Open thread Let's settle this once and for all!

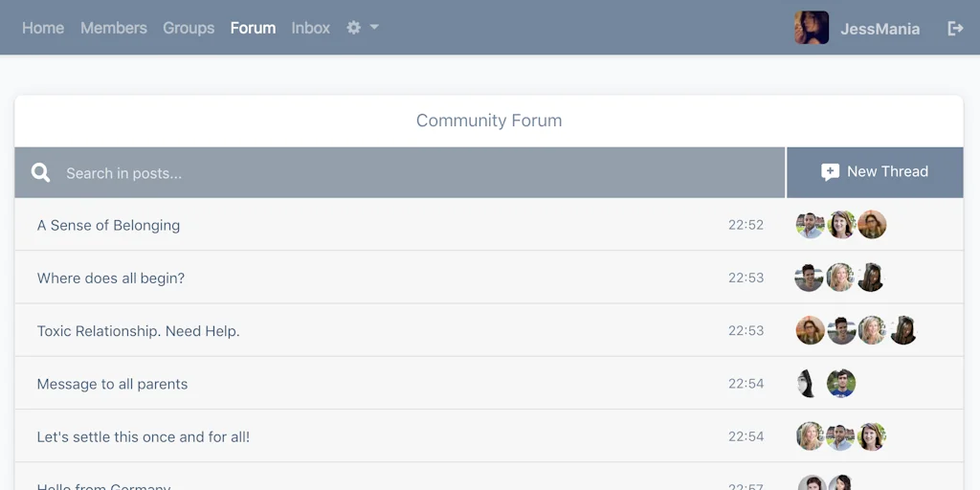point(144,436)
